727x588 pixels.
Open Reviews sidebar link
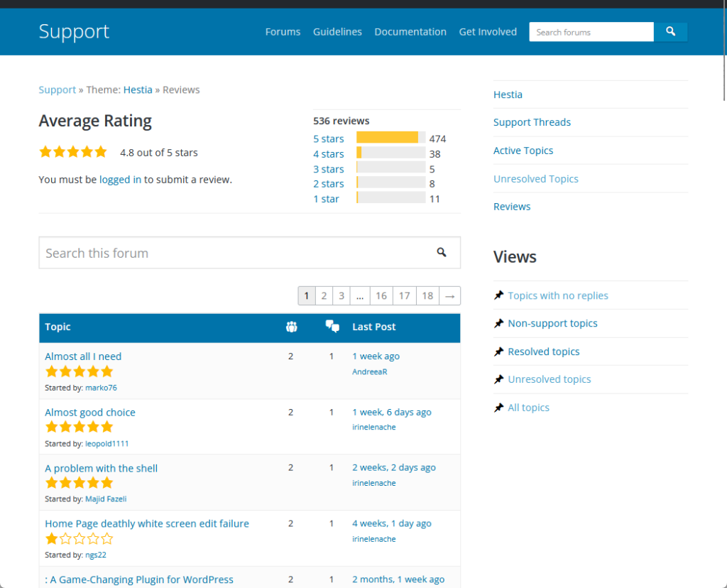[x=512, y=207]
